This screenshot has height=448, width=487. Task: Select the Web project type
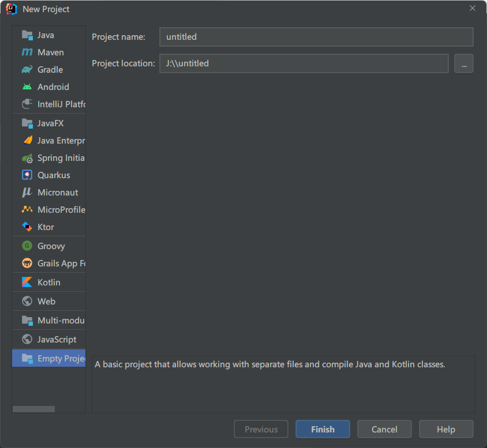[x=46, y=302]
